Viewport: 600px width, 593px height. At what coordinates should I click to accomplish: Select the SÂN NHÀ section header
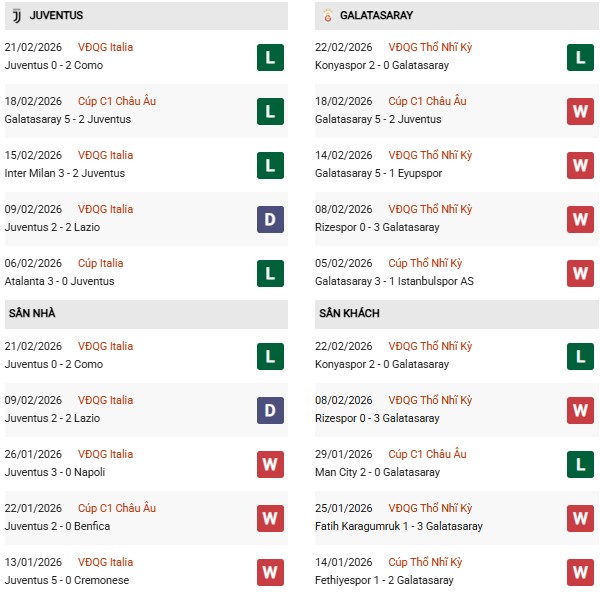[x=33, y=314]
